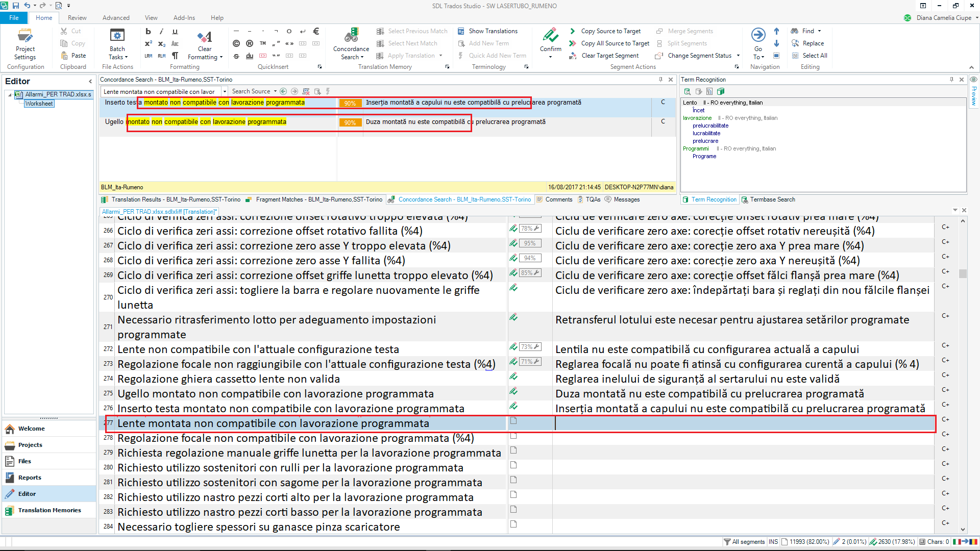Image resolution: width=980 pixels, height=551 pixels.
Task: Open the Termbase Search tab
Action: point(768,199)
